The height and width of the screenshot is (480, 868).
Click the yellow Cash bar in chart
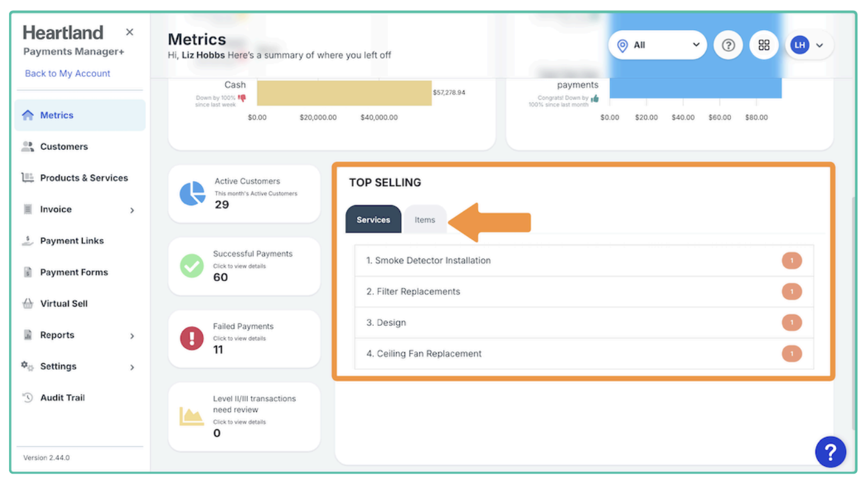pyautogui.click(x=344, y=93)
